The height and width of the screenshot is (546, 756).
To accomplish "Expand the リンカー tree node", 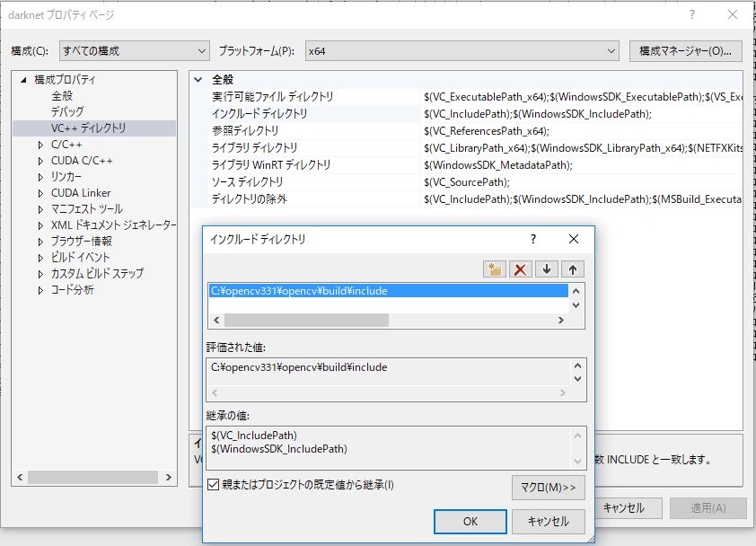I will 40,177.
